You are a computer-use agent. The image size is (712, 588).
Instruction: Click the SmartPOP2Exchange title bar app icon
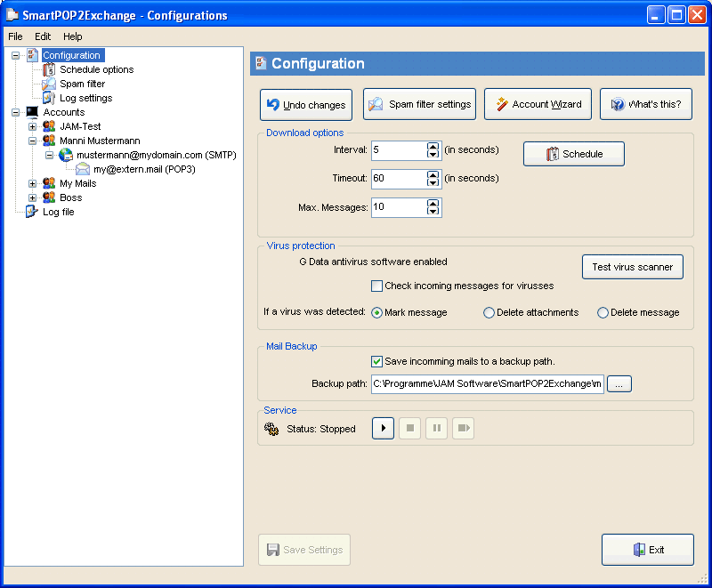[12, 15]
